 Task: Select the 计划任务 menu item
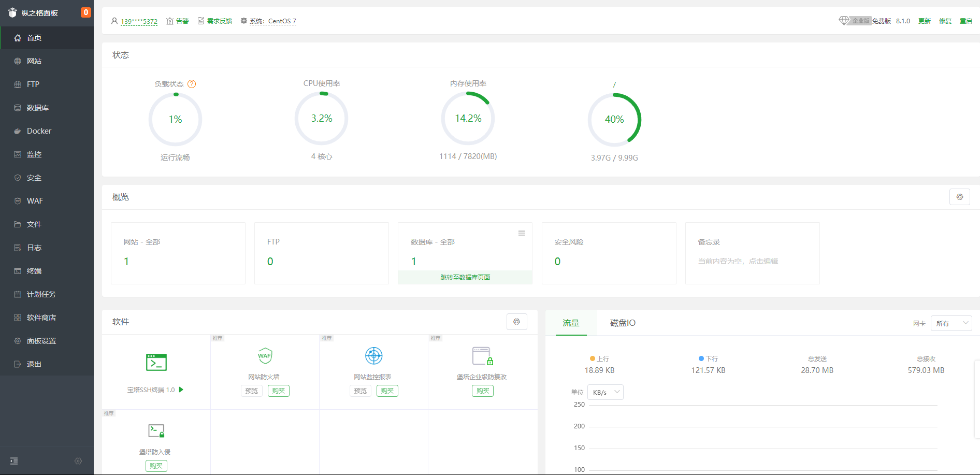(x=47, y=294)
